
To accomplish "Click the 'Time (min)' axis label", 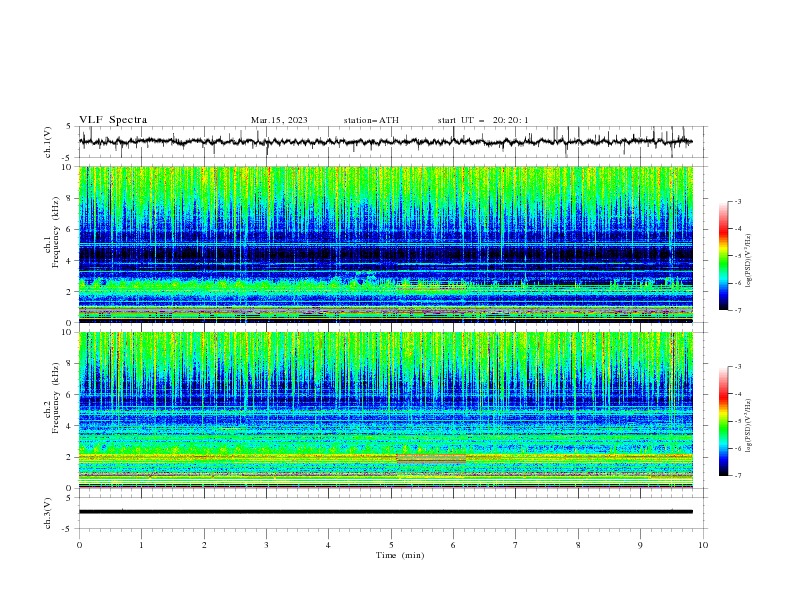I will click(400, 555).
